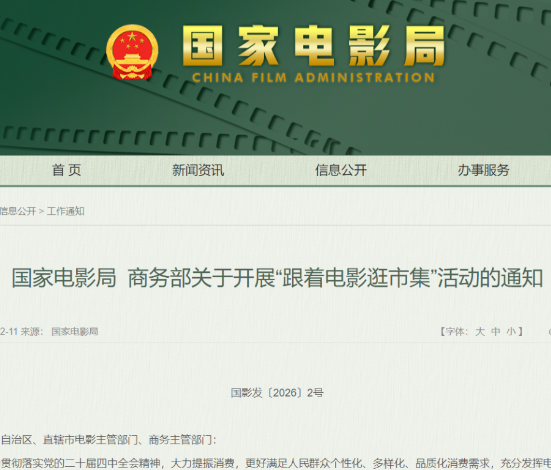Viewport: 551px width, 470px height.
Task: Click CHINA FILM ADMINISTRATION subtitle text
Action: click(x=313, y=77)
